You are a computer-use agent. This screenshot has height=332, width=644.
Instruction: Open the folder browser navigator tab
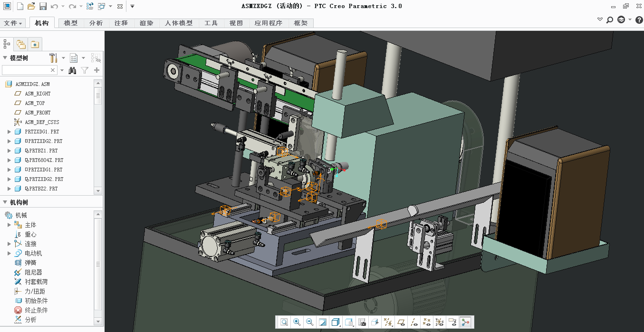[x=21, y=45]
